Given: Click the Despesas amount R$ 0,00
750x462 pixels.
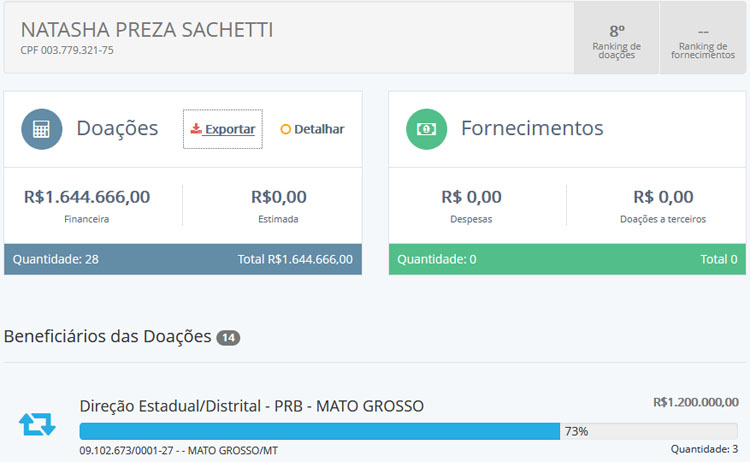Looking at the screenshot, I should pyautogui.click(x=471, y=197).
